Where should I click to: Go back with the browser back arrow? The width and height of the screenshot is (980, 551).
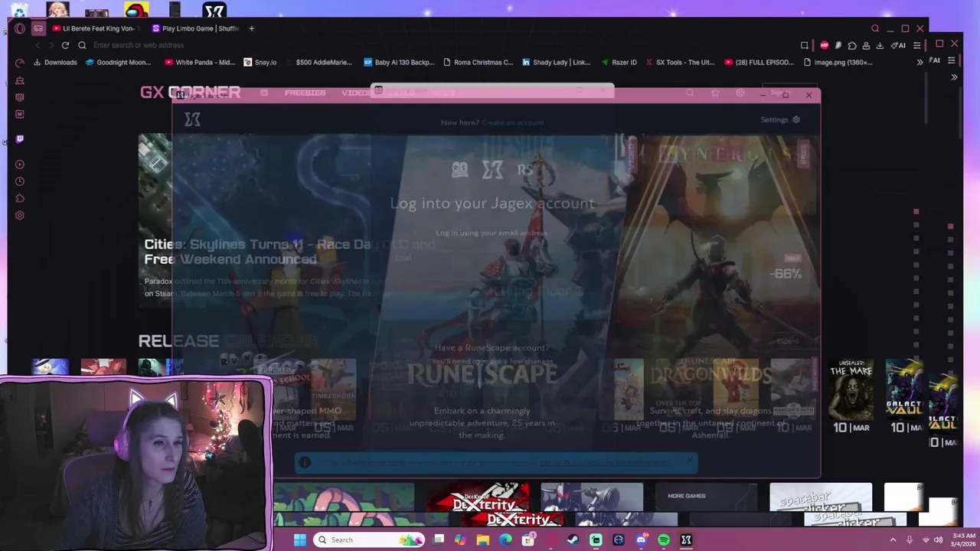(38, 45)
